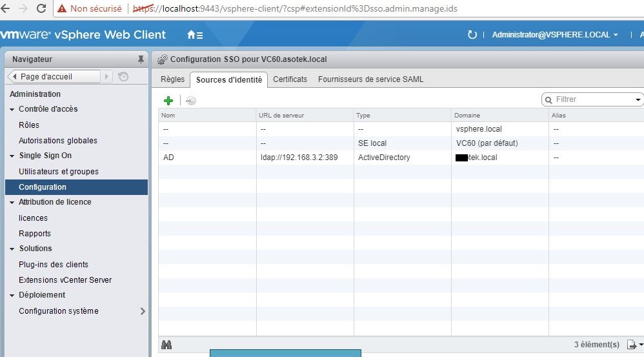Click the forward arrow beside Page d'accueil
The height and width of the screenshot is (357, 644).
point(106,76)
